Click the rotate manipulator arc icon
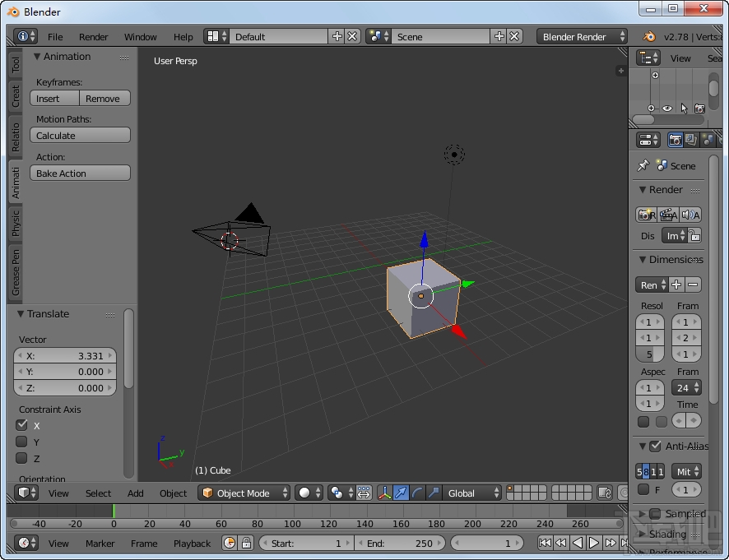Screen dimensions: 729x560 tap(417, 493)
